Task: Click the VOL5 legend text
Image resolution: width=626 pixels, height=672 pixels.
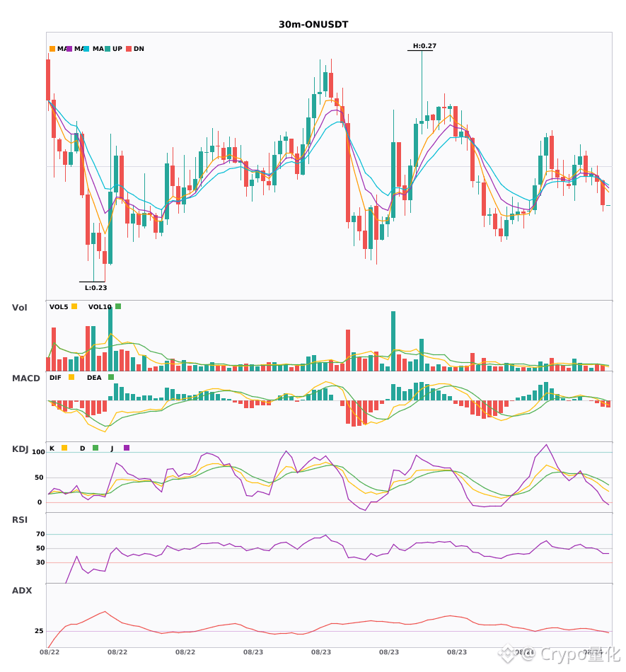Action: tap(59, 307)
